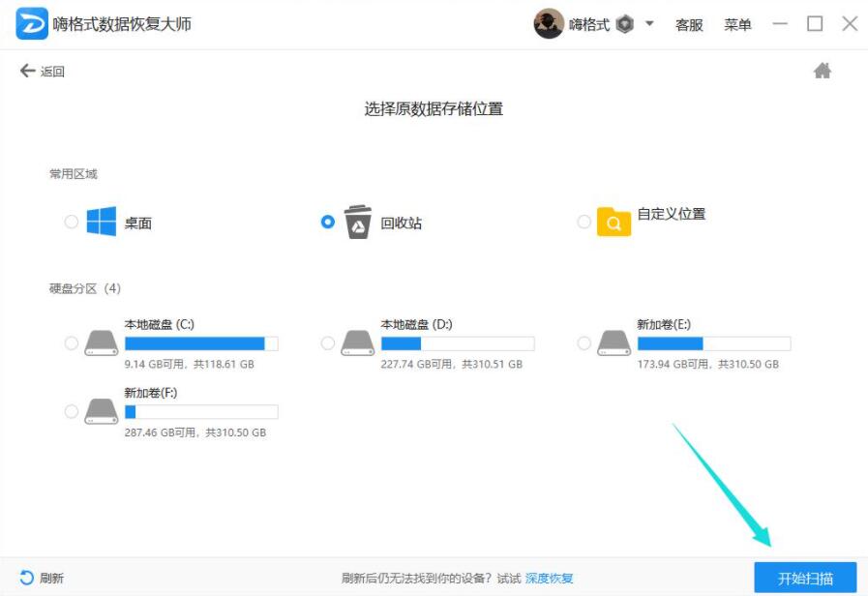Open the 菜单 menu

coord(737,25)
